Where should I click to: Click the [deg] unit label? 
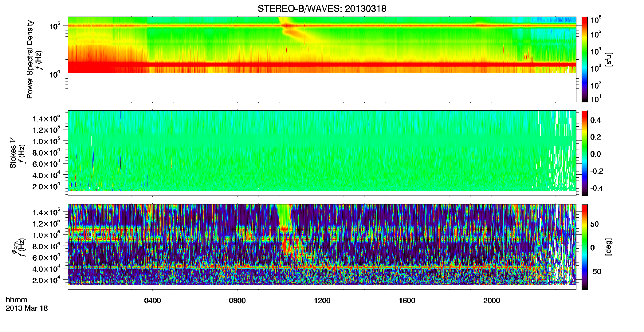609,247
